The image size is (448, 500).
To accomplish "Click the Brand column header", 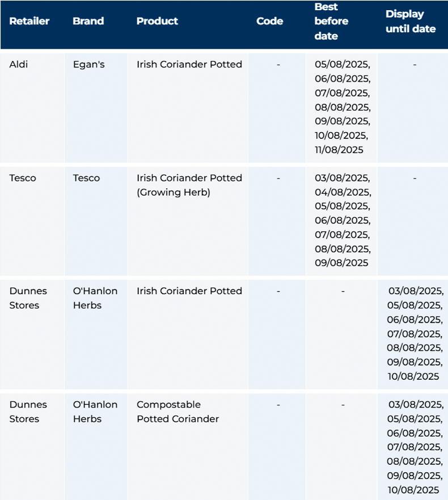I will click(88, 21).
